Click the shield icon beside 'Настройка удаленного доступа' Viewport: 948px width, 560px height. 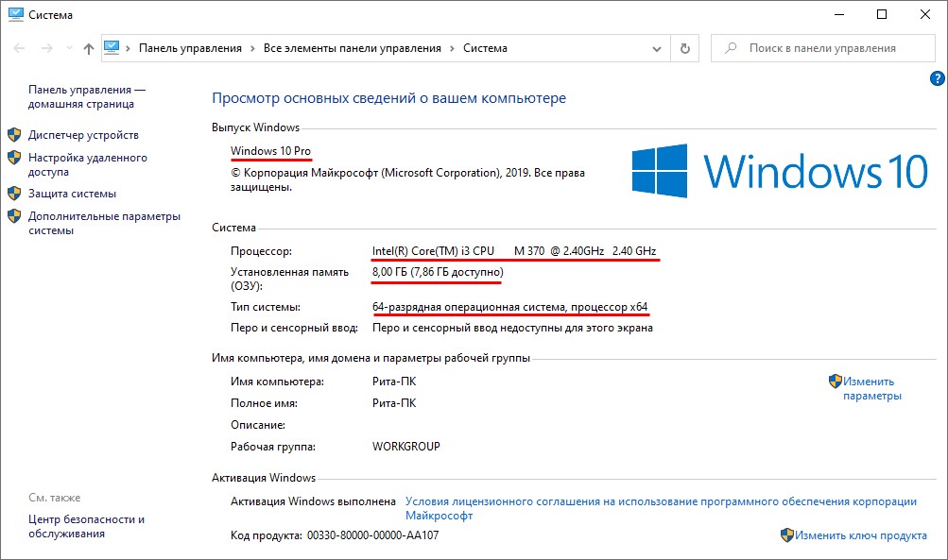[14, 158]
